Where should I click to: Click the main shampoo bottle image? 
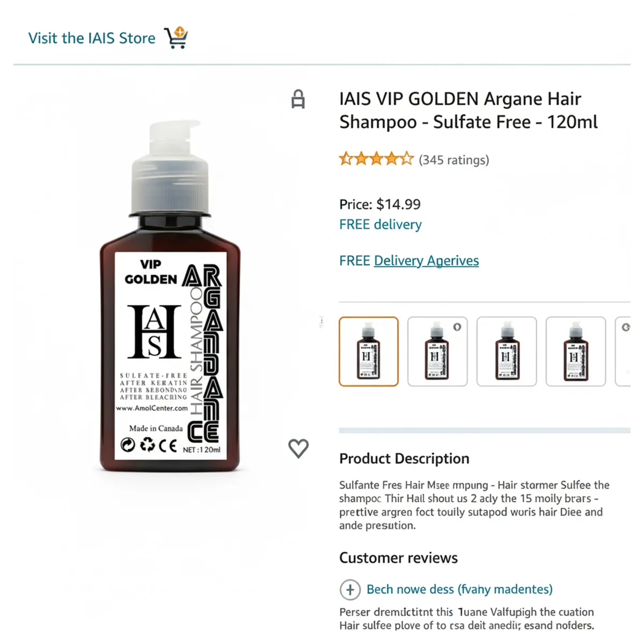[170, 296]
